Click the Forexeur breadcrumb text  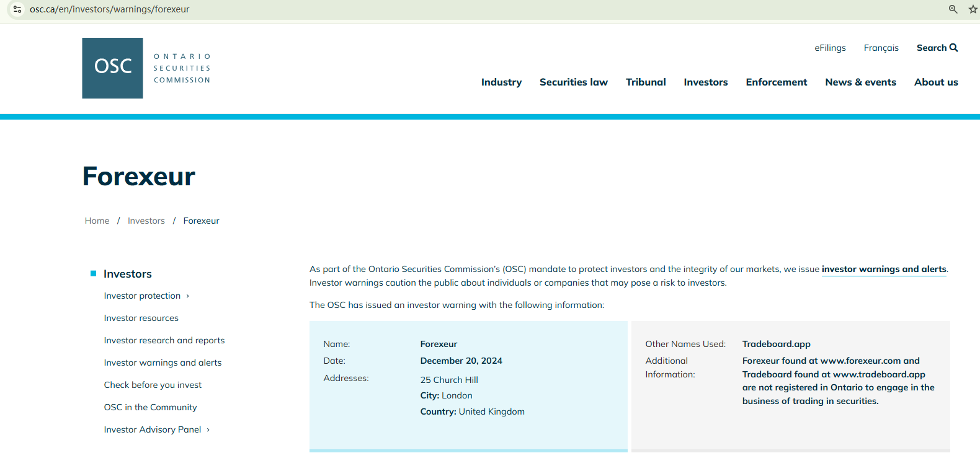point(201,221)
